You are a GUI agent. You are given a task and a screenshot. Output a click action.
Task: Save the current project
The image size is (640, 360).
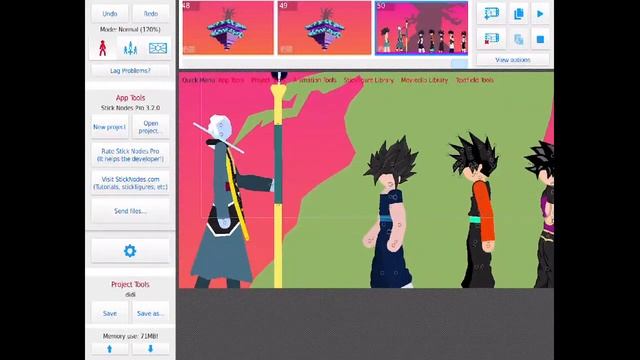[x=109, y=313]
